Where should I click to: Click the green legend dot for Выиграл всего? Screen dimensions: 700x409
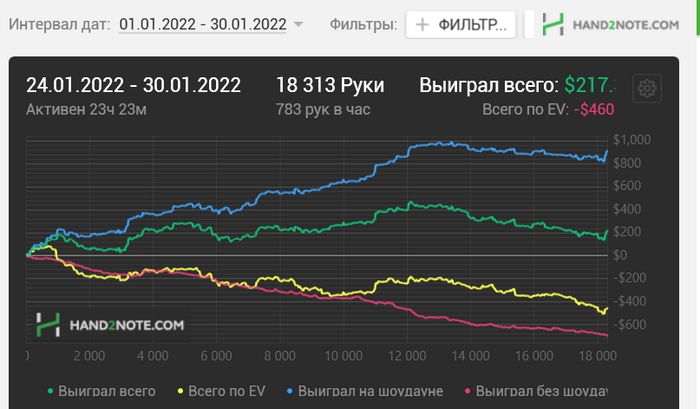(x=50, y=391)
